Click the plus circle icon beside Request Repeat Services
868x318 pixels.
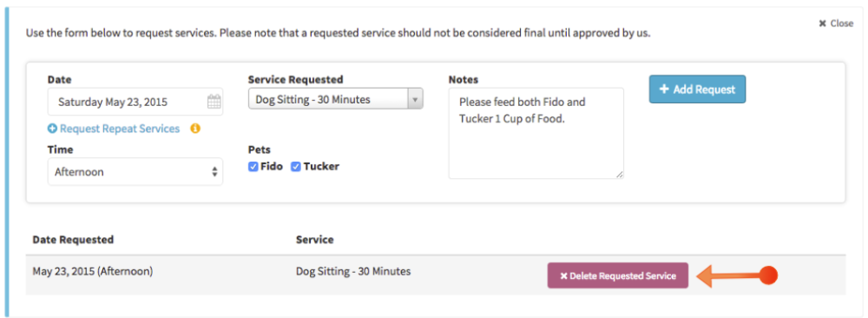[x=53, y=129]
